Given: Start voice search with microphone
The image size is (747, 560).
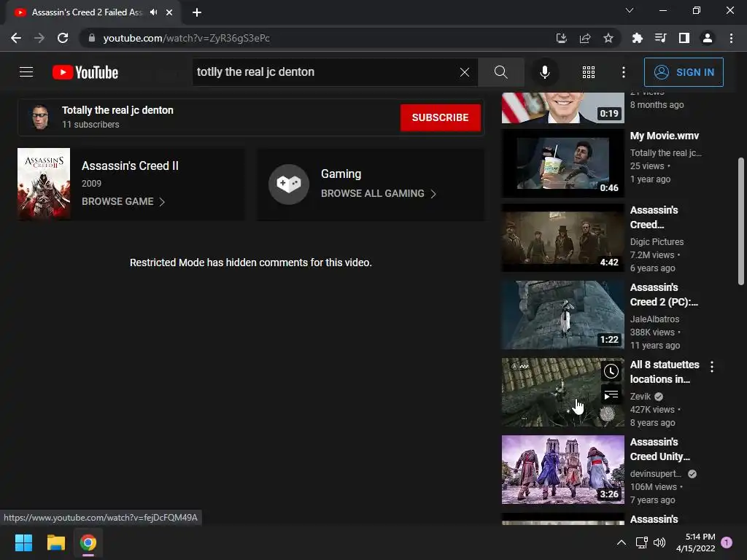Looking at the screenshot, I should (x=544, y=72).
